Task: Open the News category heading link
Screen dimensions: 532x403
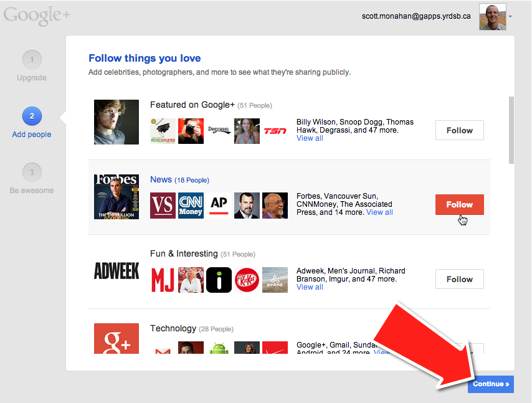Action: [x=161, y=179]
